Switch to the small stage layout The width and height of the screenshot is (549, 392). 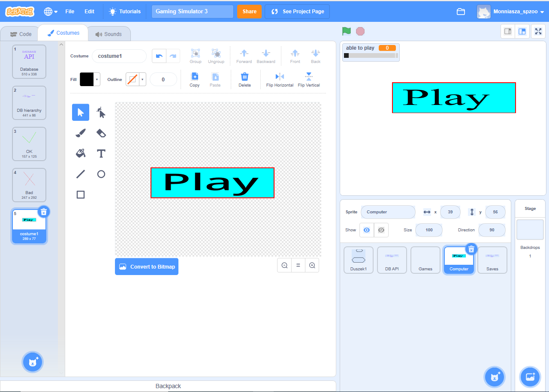(x=508, y=31)
